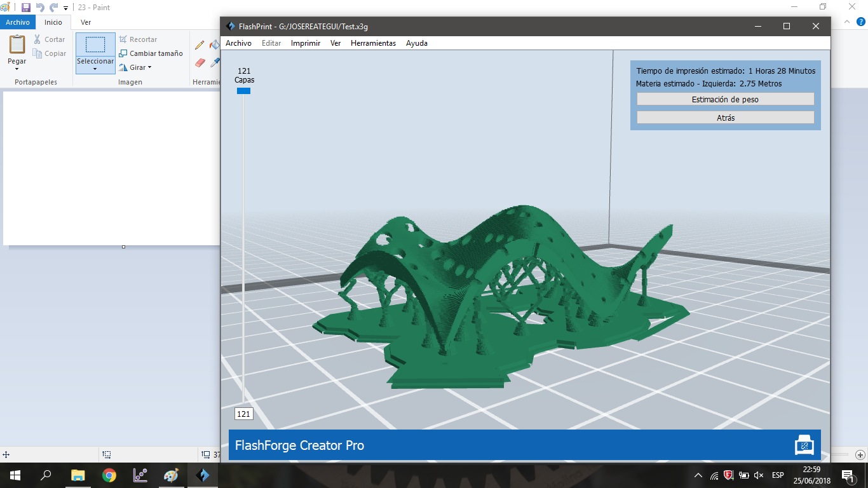Image resolution: width=868 pixels, height=488 pixels.
Task: Click the Cortar scissors in Paint
Action: point(38,39)
